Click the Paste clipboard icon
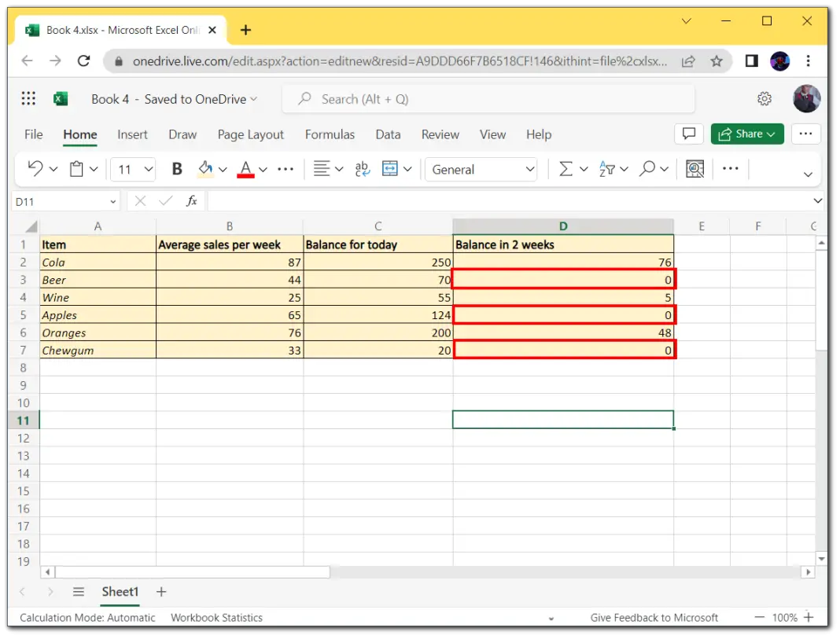The image size is (840, 639). tap(78, 168)
